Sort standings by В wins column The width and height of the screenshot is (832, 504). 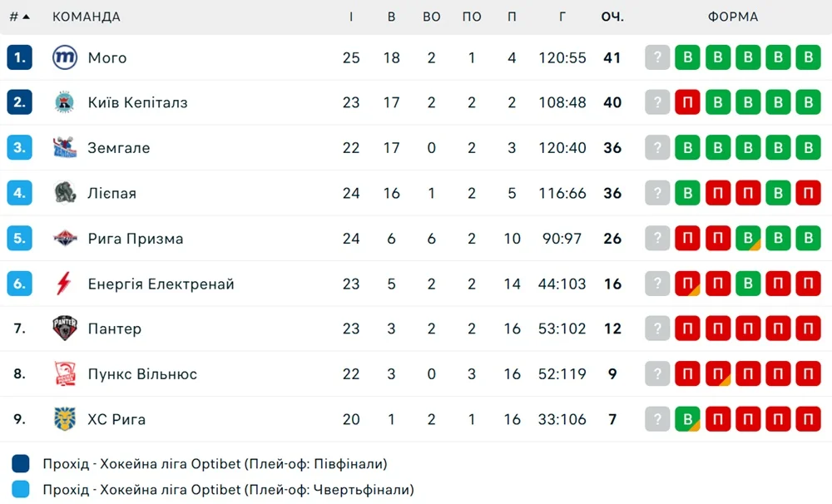pyautogui.click(x=391, y=17)
